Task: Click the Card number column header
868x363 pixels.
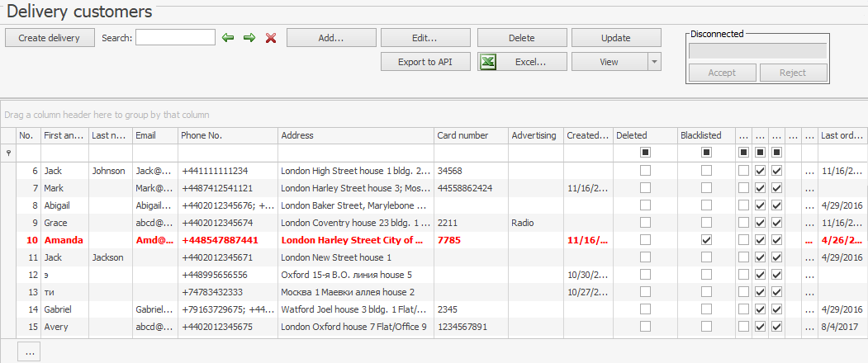Action: [x=471, y=135]
